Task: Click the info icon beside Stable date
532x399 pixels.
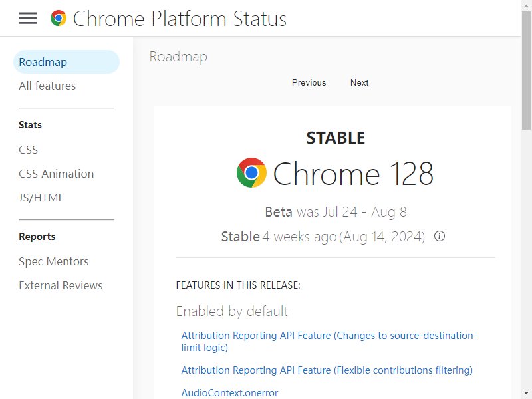Action: [440, 236]
